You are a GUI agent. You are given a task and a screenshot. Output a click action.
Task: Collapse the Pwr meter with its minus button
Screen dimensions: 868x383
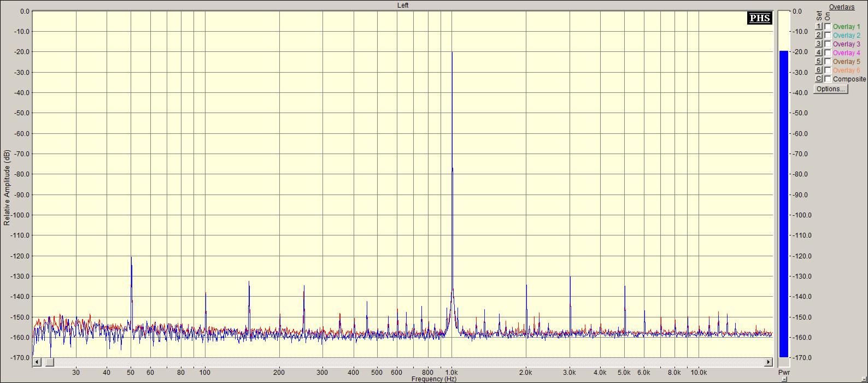pyautogui.click(x=784, y=379)
